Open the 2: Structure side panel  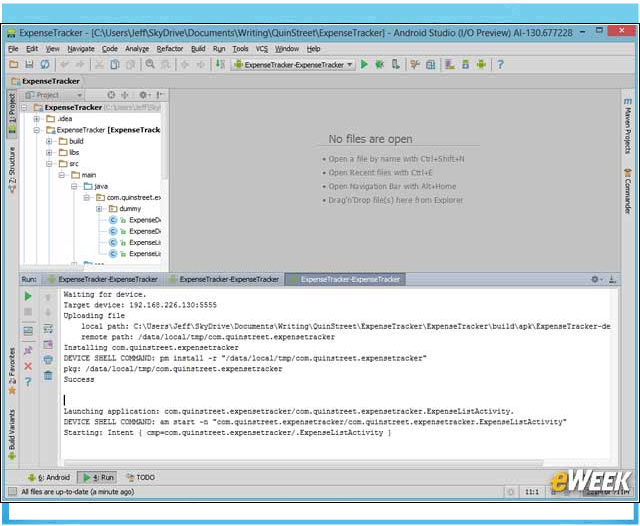[12, 170]
